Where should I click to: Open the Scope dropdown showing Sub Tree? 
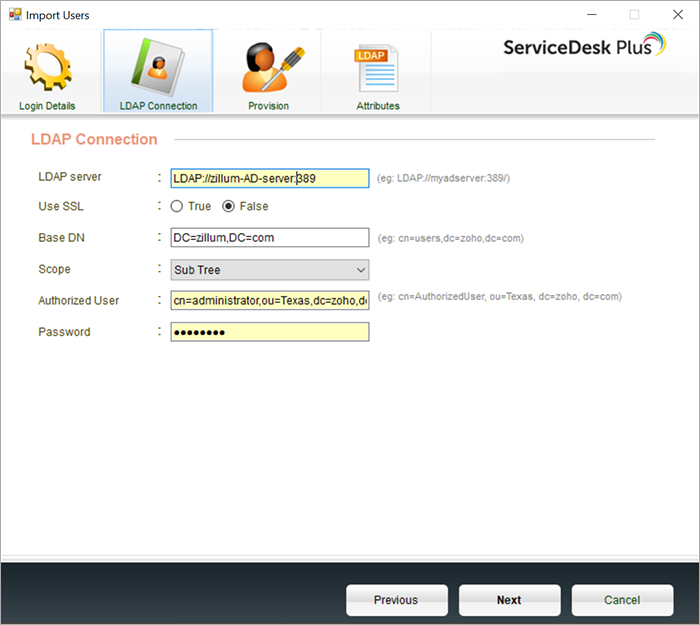(x=270, y=270)
